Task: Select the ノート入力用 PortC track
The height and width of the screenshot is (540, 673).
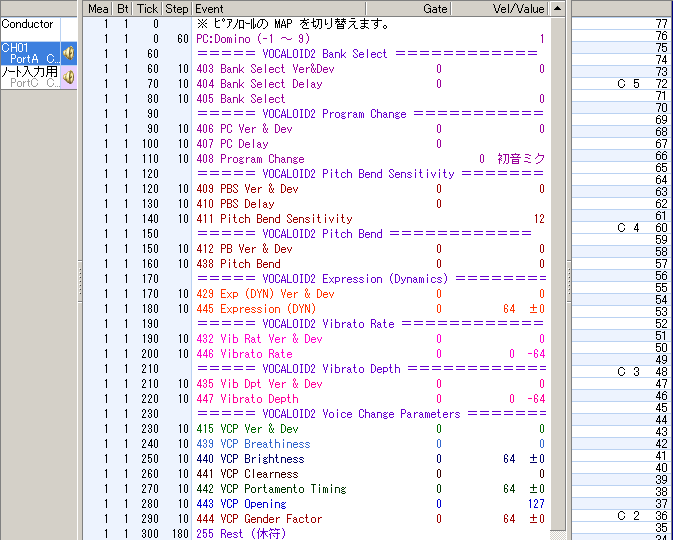Action: pos(28,77)
